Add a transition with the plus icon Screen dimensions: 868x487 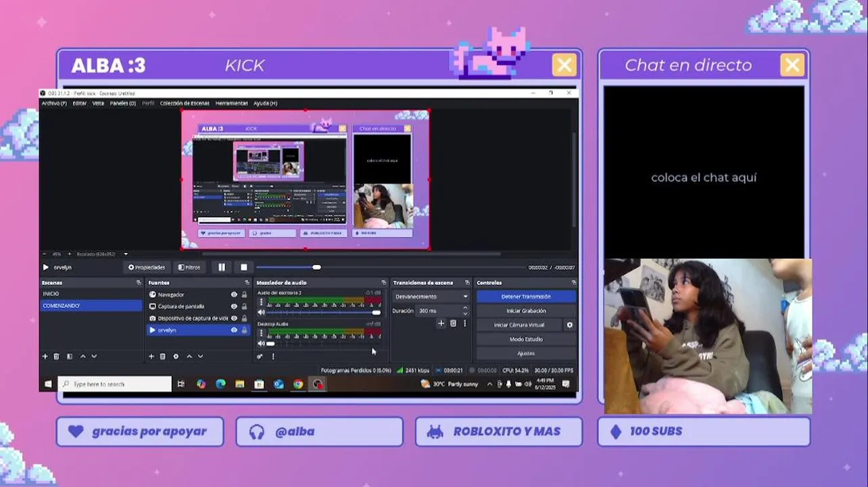coord(441,323)
